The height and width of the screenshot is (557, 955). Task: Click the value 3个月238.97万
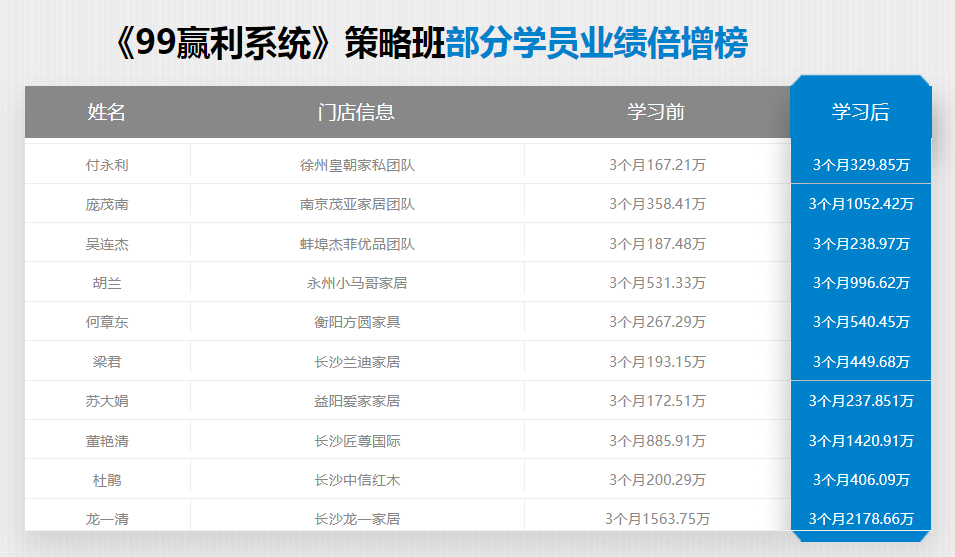[861, 244]
